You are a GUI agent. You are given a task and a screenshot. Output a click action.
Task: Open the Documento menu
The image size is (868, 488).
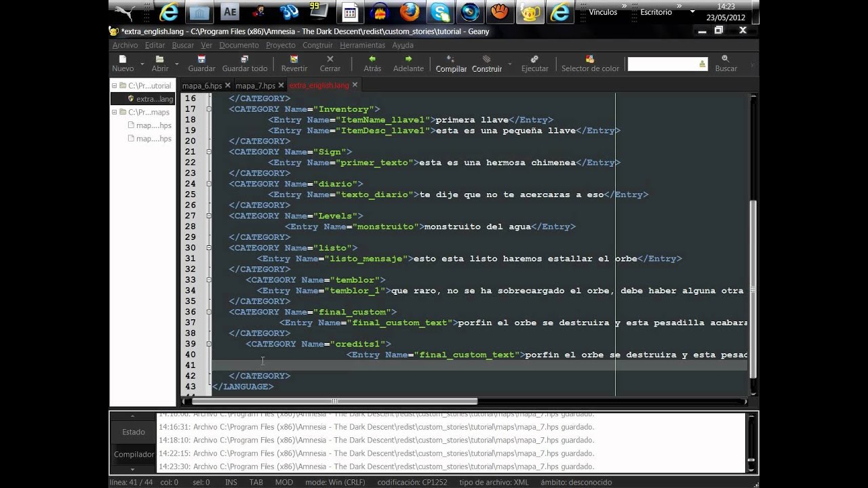tap(239, 45)
